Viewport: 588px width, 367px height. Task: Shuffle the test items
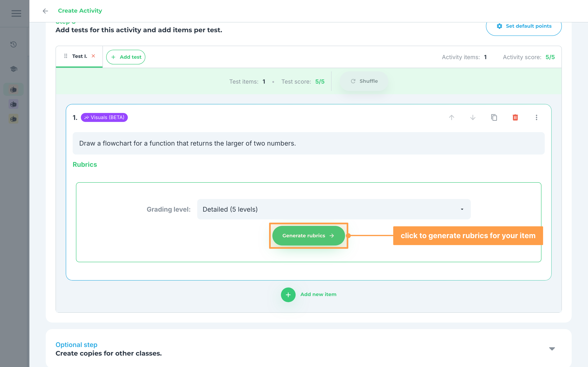364,81
